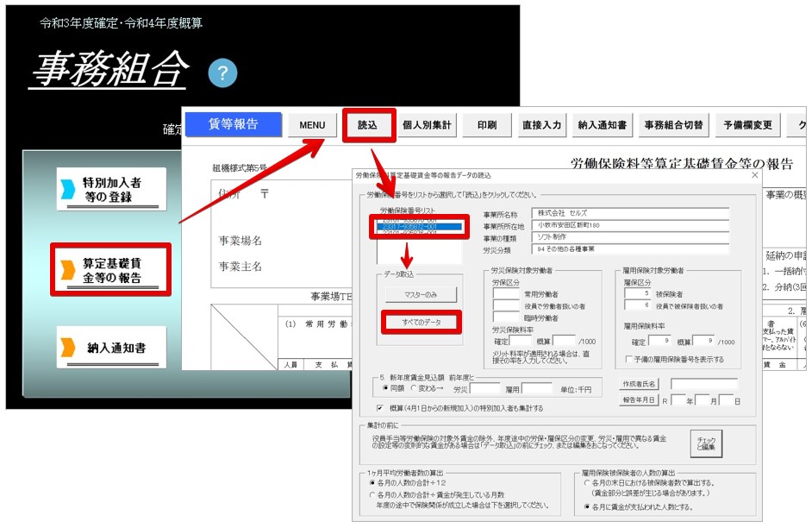
Task: Click the マスターのみ data import button
Action: click(421, 294)
